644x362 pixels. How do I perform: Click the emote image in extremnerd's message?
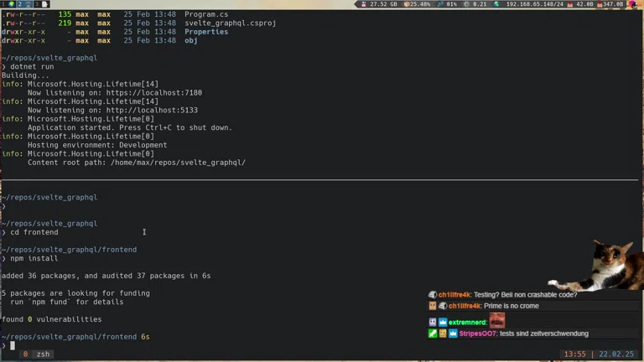[497, 320]
